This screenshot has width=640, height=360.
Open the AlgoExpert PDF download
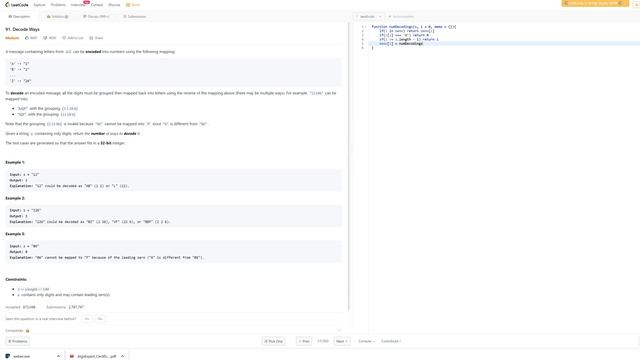[93, 356]
